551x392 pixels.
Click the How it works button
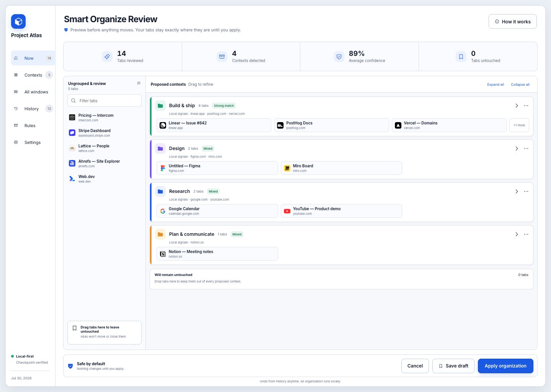click(513, 21)
